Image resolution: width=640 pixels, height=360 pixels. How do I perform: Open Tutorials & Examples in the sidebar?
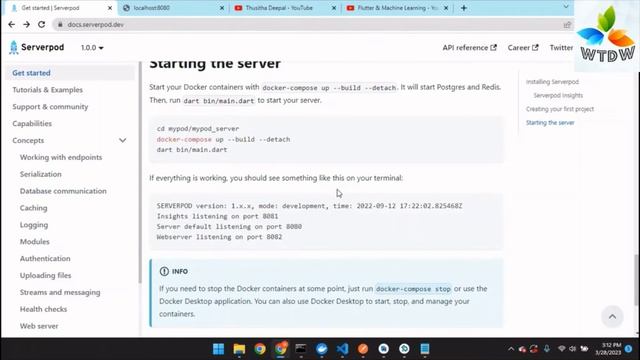pyautogui.click(x=47, y=90)
